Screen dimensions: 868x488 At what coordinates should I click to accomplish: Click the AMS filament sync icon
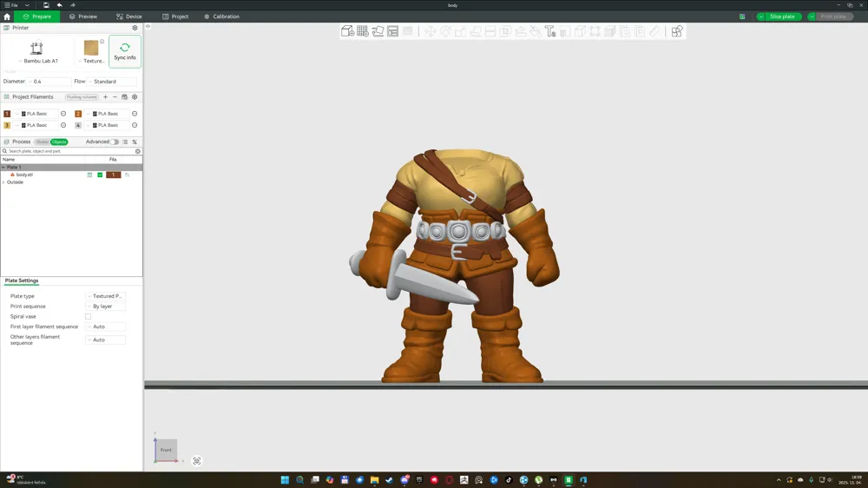tap(124, 97)
